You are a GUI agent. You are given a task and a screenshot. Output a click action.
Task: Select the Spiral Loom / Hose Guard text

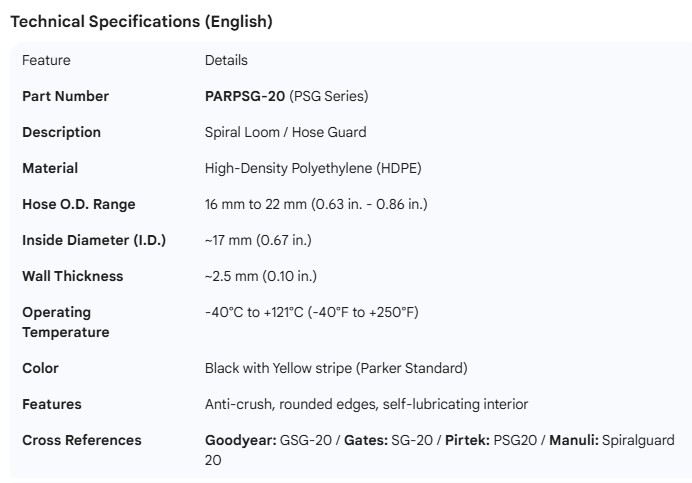tap(285, 132)
